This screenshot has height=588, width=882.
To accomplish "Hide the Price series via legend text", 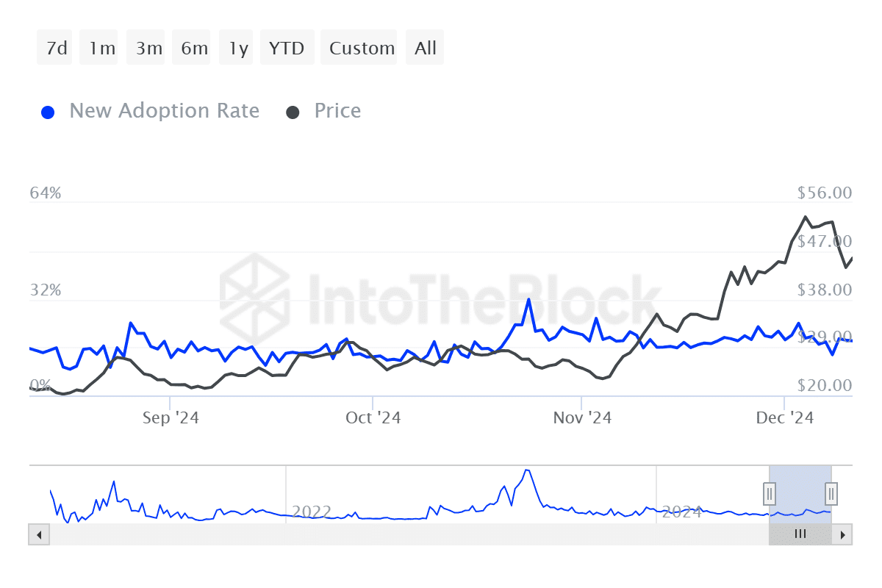I will pos(337,111).
